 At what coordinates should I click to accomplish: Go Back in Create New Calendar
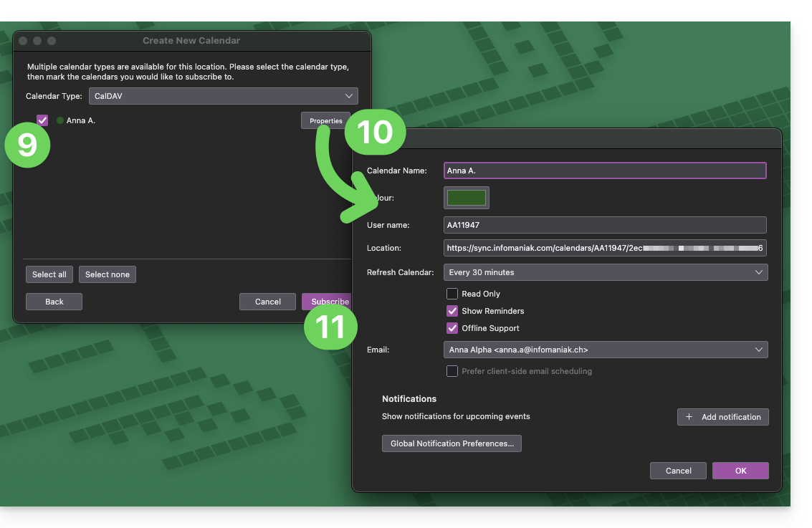click(54, 302)
